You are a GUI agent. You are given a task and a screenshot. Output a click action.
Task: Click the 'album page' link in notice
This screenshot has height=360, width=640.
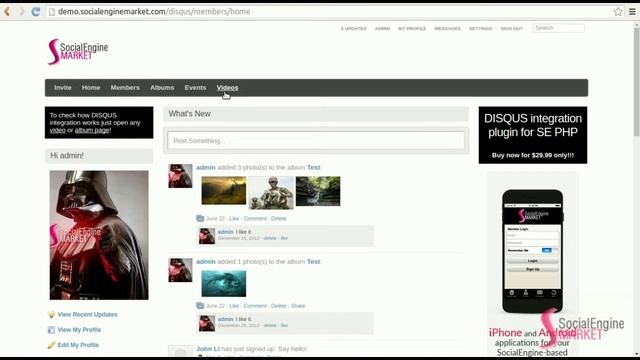[x=92, y=130]
